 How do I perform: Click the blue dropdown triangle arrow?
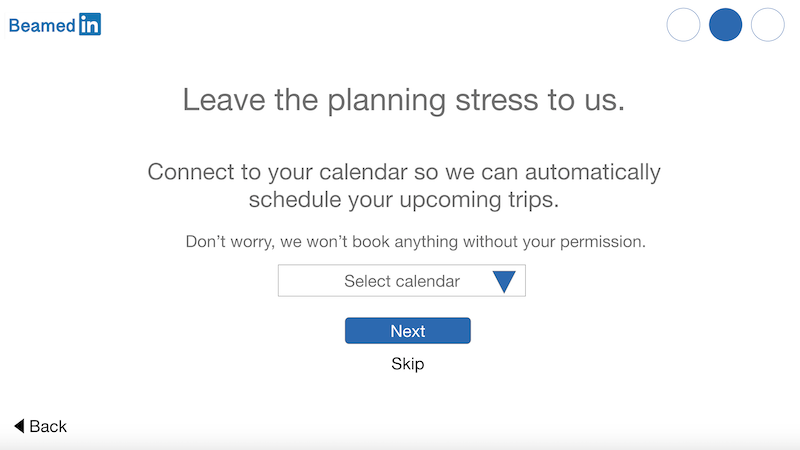point(504,282)
